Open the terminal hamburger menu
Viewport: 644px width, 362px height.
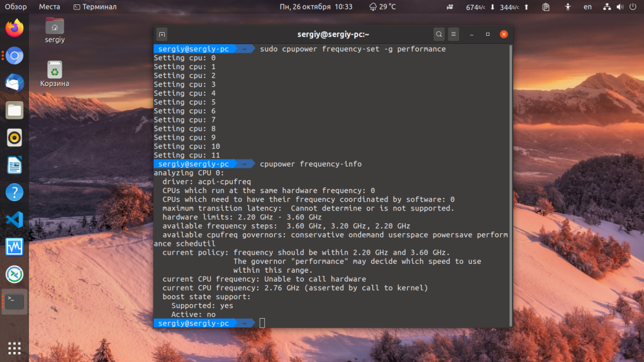(x=453, y=35)
